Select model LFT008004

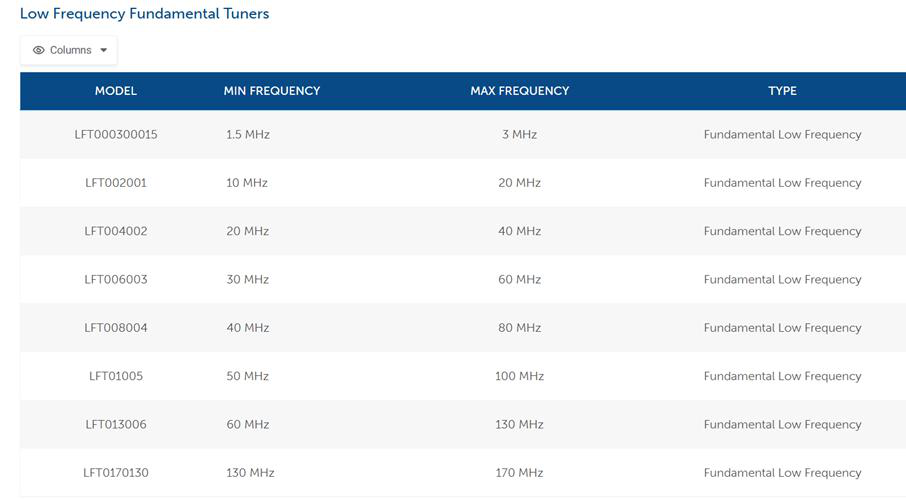click(116, 328)
